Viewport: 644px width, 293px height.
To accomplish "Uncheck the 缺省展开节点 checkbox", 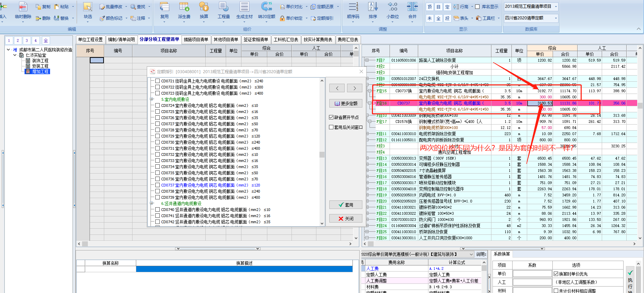I will coord(331,117).
